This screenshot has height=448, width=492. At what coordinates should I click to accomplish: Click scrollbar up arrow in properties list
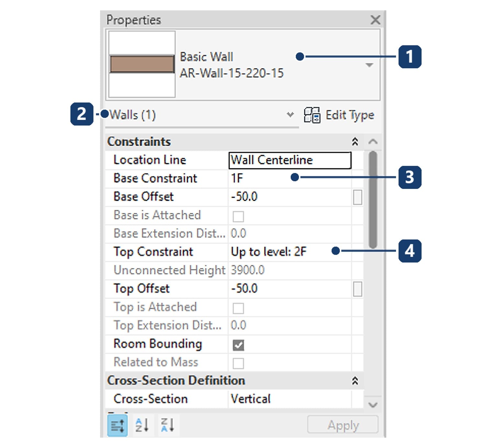point(373,141)
